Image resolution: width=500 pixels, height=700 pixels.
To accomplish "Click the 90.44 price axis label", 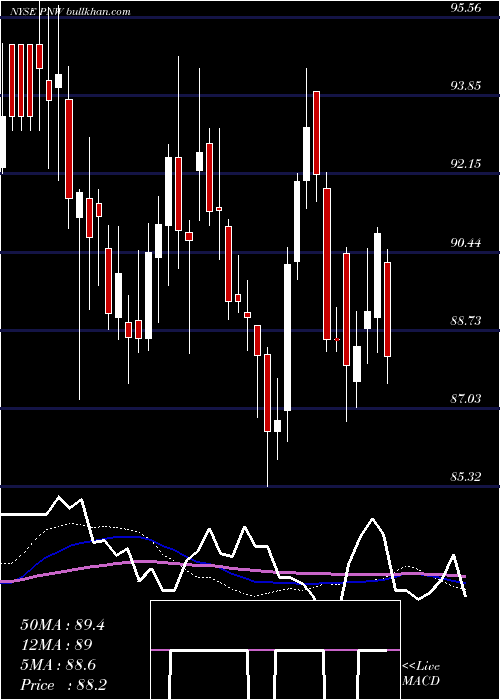I will (x=466, y=243).
